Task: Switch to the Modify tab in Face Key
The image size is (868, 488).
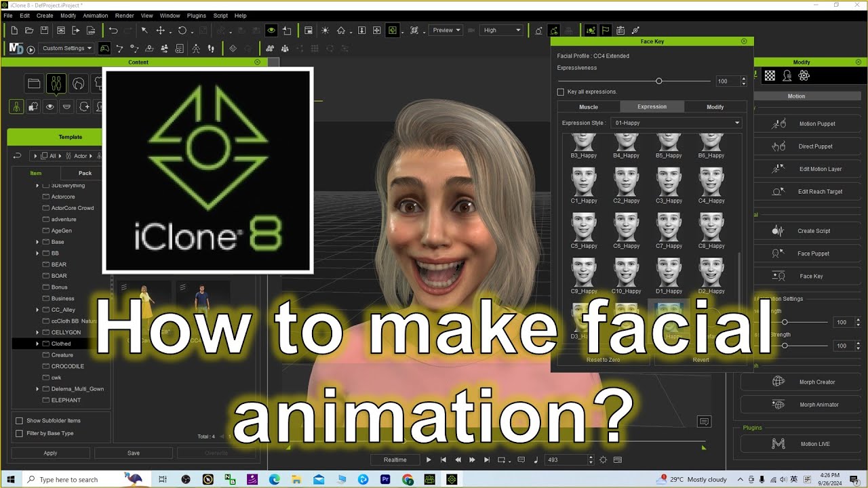Action: pyautogui.click(x=715, y=106)
